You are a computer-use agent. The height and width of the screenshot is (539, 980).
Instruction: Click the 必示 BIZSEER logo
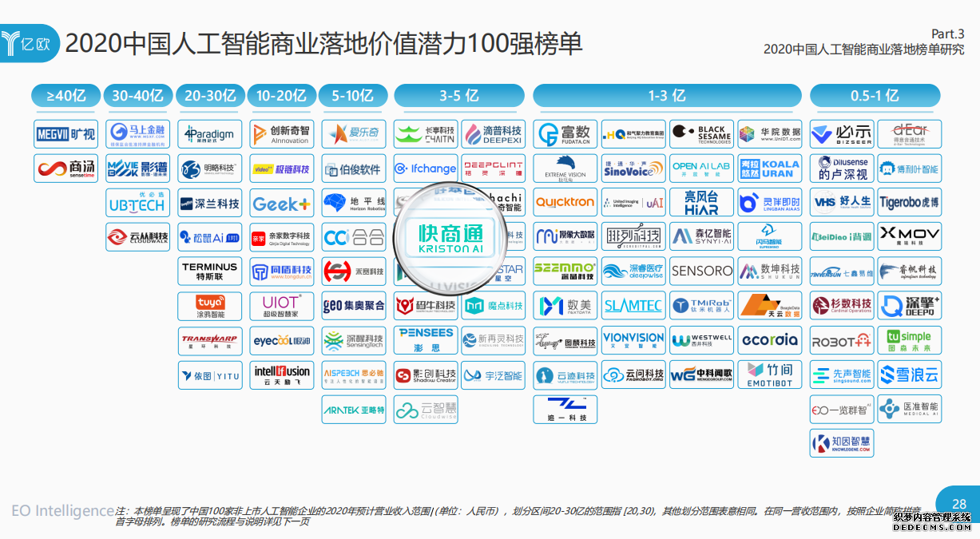[842, 134]
